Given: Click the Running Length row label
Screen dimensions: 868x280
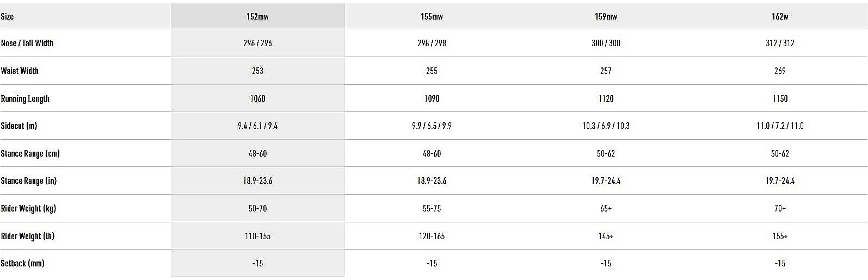Looking at the screenshot, I should click(x=25, y=98).
